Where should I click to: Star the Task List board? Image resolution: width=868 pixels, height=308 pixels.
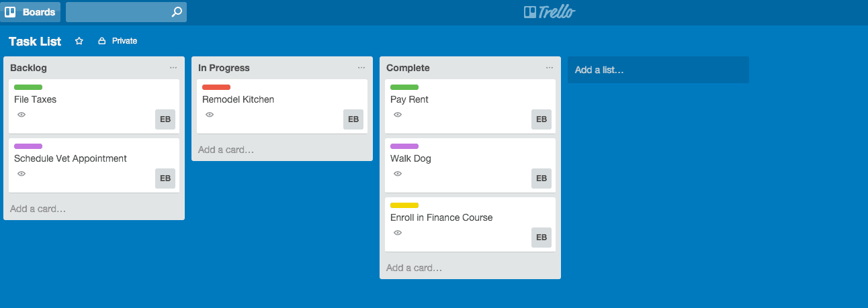click(x=79, y=41)
